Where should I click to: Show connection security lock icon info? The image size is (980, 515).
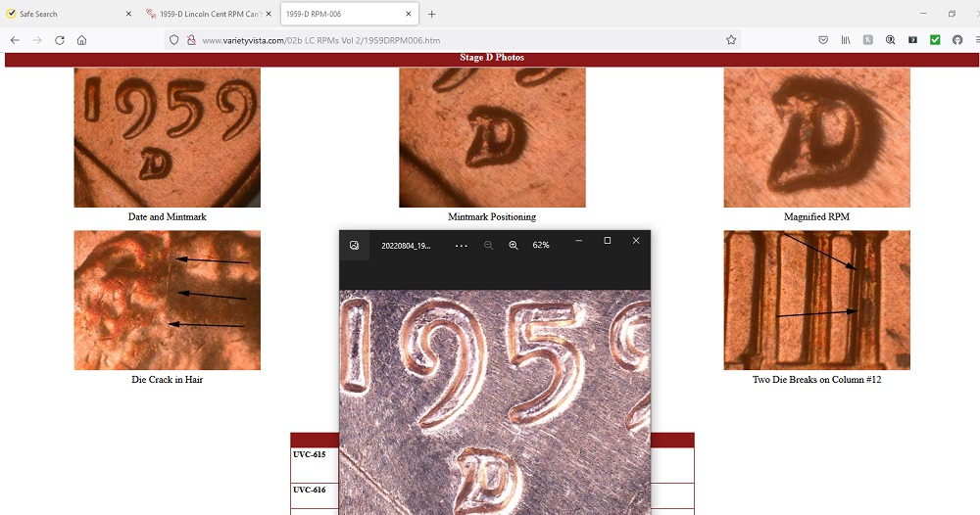tap(191, 40)
